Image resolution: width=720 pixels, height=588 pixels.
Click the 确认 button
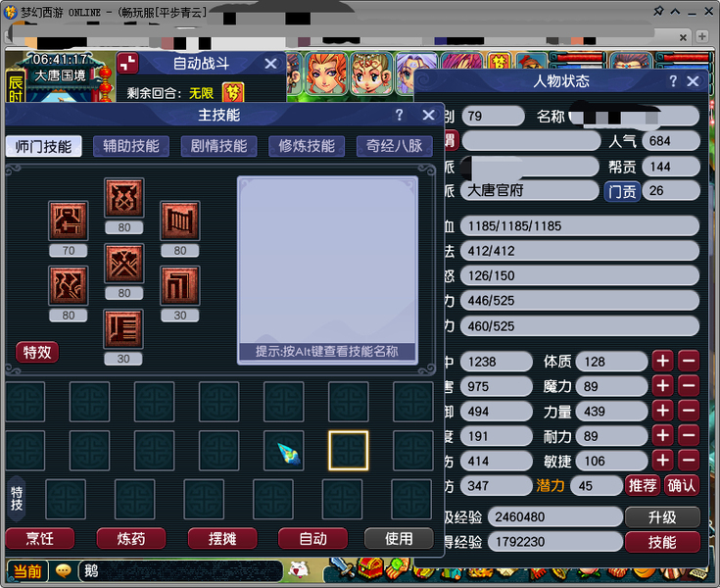pos(682,485)
